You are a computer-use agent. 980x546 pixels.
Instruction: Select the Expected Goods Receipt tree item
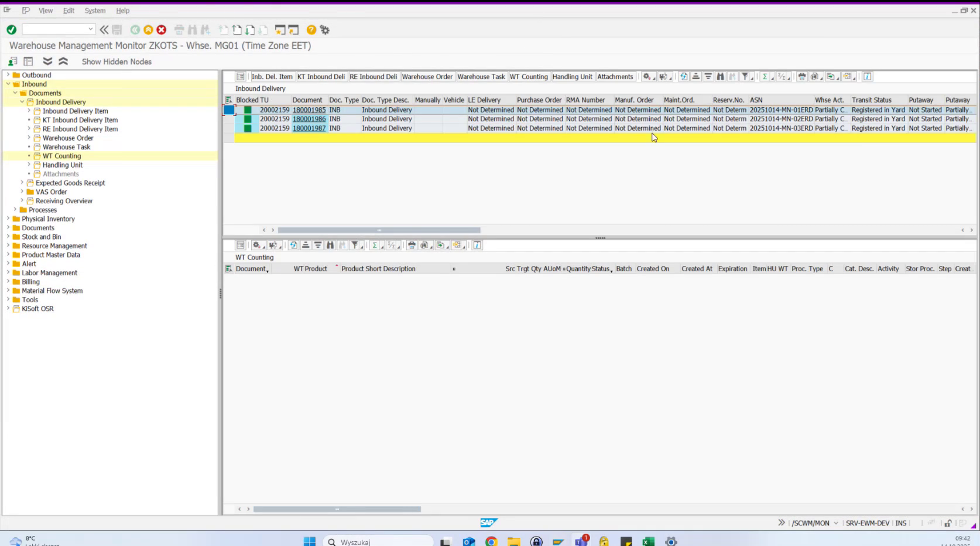click(71, 183)
